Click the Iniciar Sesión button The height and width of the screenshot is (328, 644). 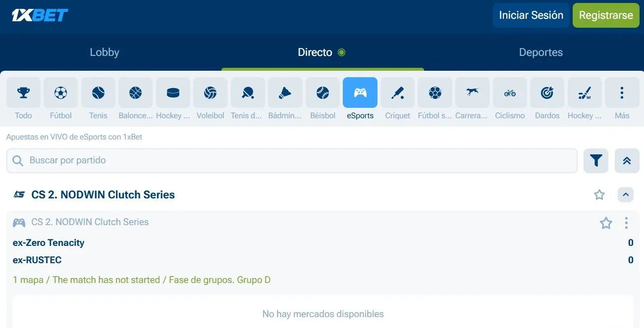[x=531, y=15]
